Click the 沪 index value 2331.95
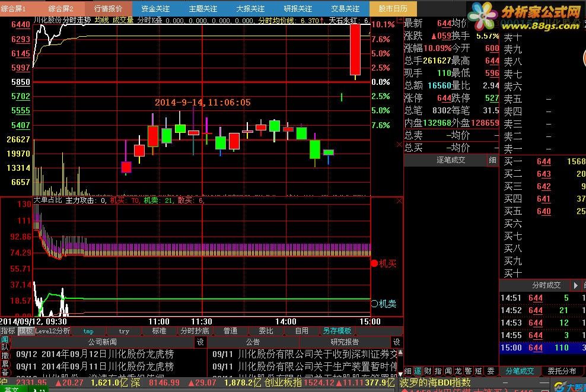 [32, 383]
